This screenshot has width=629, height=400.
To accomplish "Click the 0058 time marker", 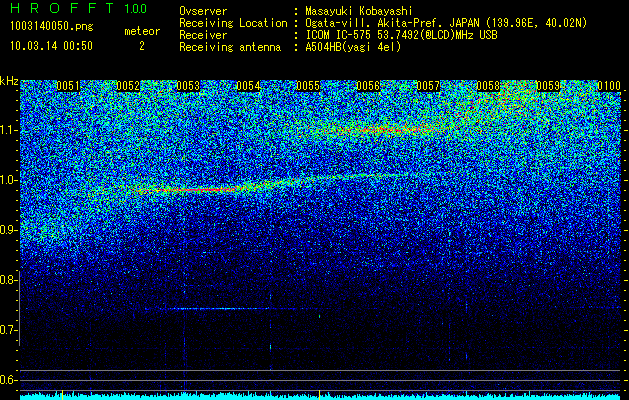I will (489, 86).
